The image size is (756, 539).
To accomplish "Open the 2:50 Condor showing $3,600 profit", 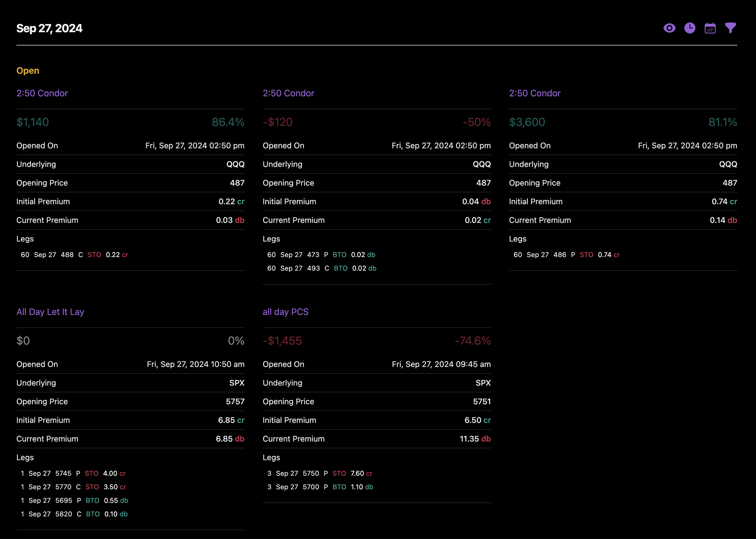I will click(x=534, y=93).
